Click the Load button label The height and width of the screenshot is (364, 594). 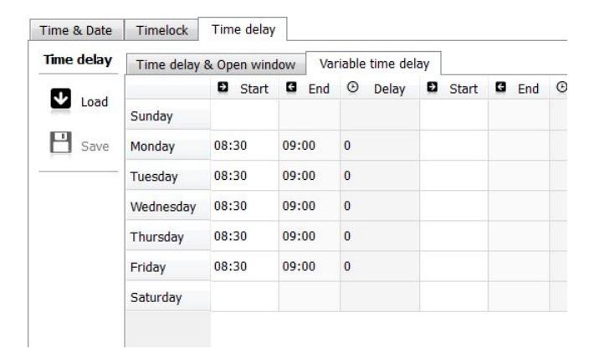(x=95, y=102)
